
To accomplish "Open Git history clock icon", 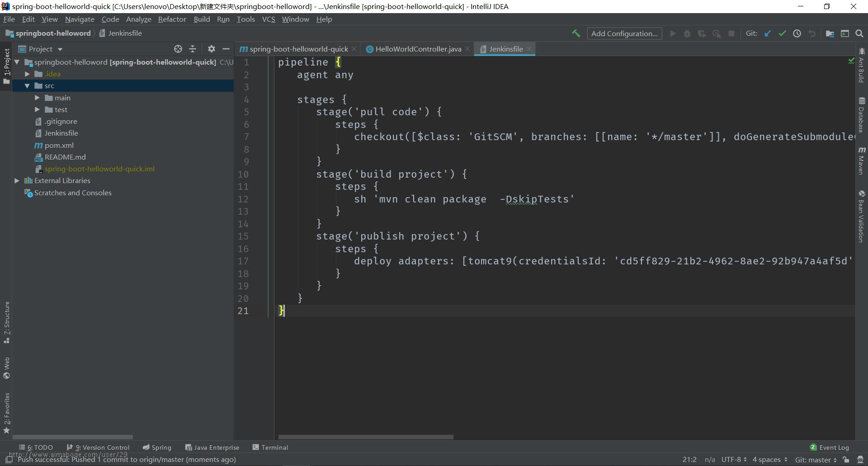I will [x=797, y=33].
